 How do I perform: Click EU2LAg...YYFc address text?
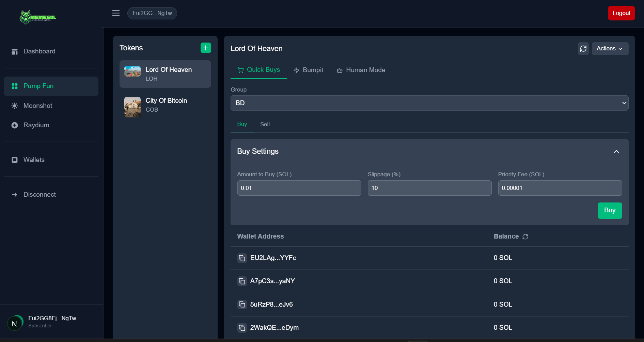[x=273, y=258]
